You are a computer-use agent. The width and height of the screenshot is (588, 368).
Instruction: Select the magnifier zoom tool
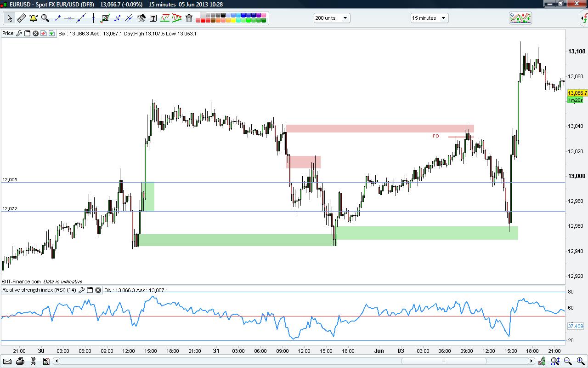coord(45,18)
